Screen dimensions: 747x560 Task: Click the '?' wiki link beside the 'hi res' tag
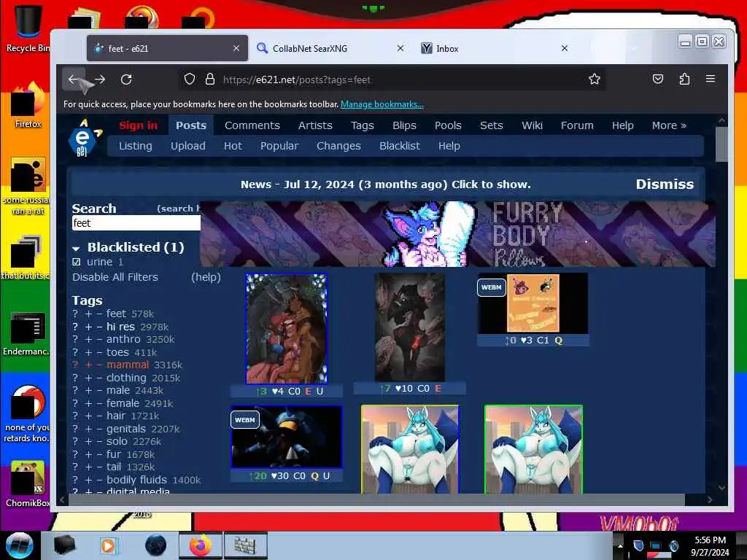click(x=75, y=327)
